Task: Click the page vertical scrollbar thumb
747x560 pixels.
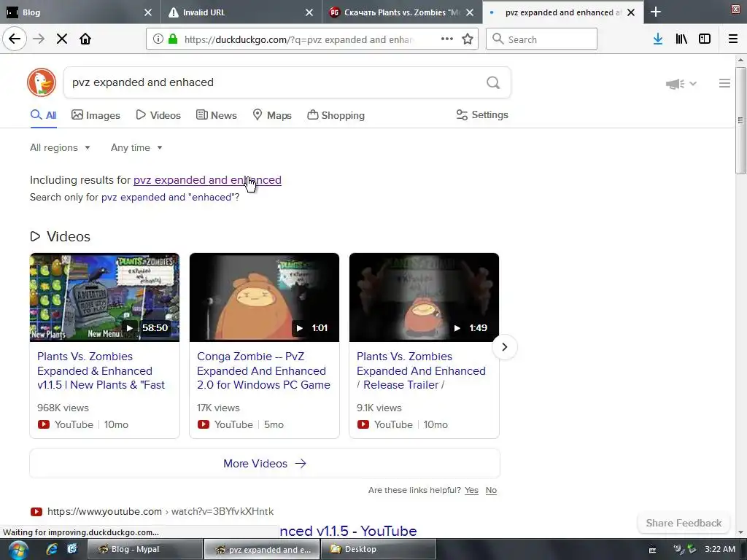Action: [740, 120]
